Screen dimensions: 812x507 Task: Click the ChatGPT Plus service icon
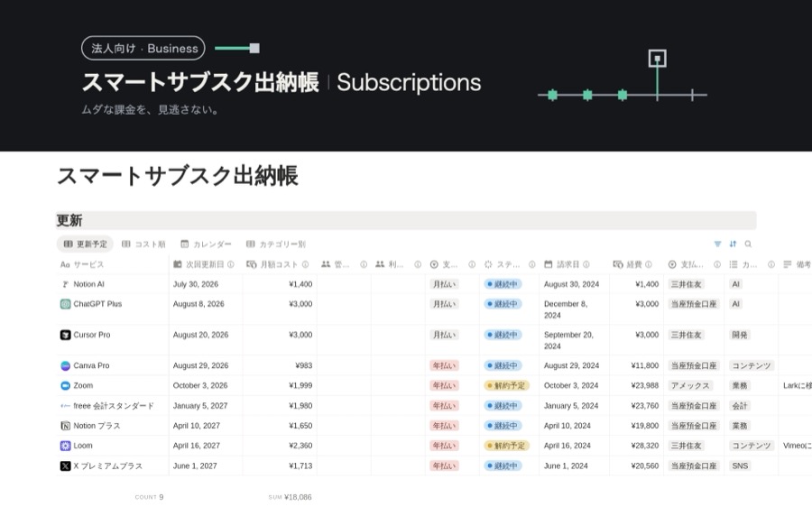point(65,304)
